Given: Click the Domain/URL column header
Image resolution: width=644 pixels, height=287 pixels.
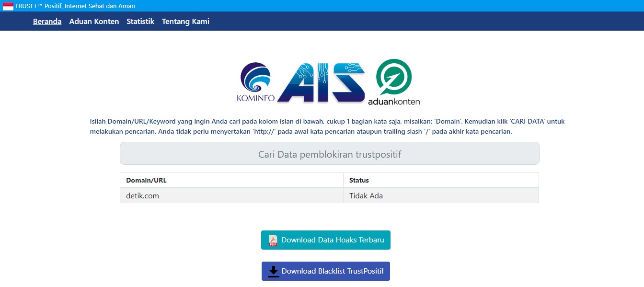Looking at the screenshot, I should tap(231, 180).
